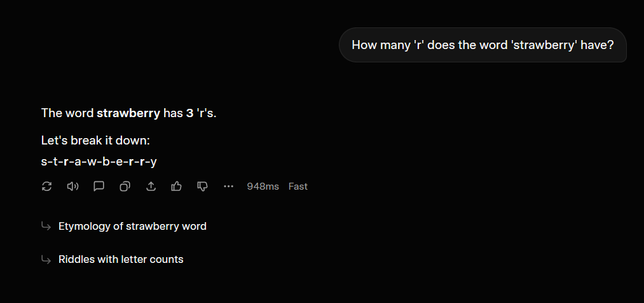
Task: Click the arrow icon beside Riddles suggestion
Action: coord(46,259)
